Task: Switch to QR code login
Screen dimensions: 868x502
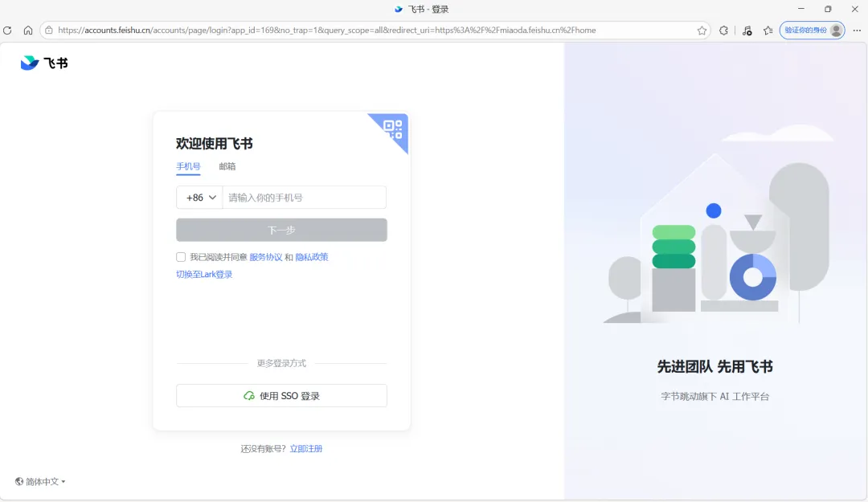Action: [x=394, y=129]
